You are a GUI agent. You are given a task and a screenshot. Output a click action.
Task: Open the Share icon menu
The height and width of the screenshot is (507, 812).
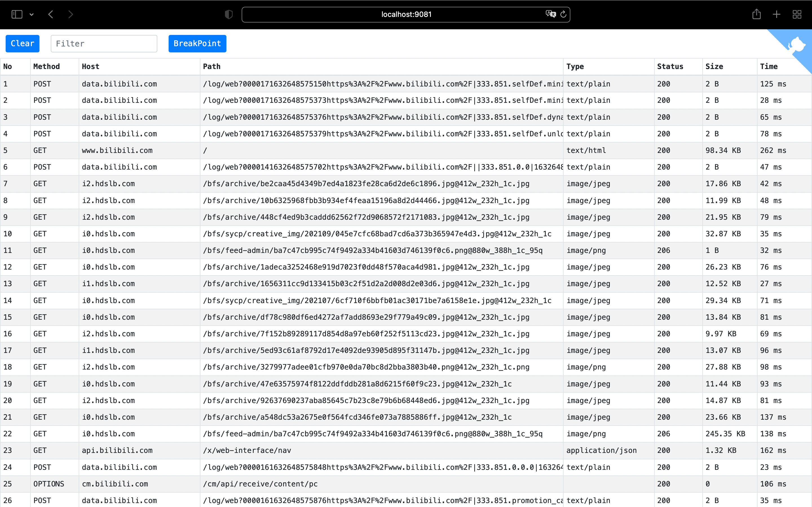click(756, 14)
